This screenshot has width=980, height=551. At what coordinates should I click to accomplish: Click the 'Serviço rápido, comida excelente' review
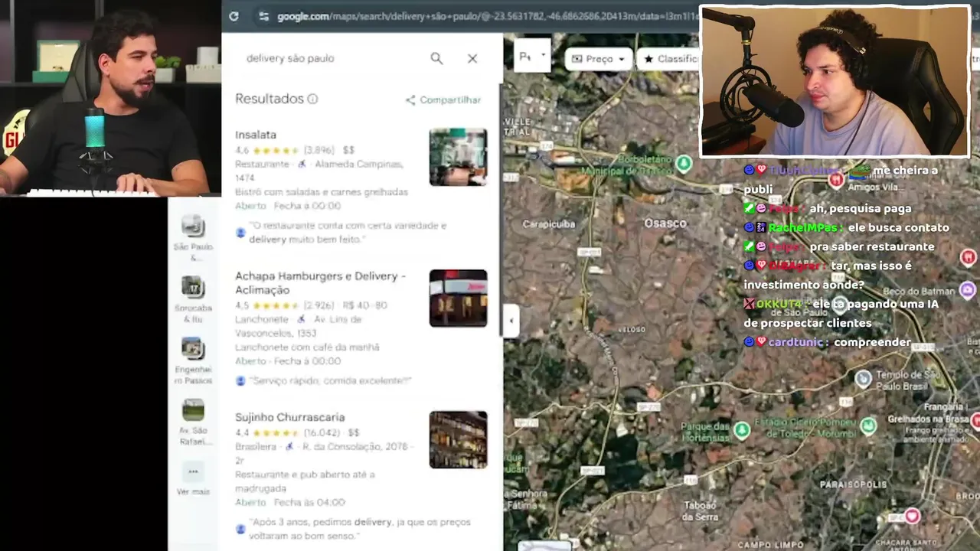click(331, 380)
